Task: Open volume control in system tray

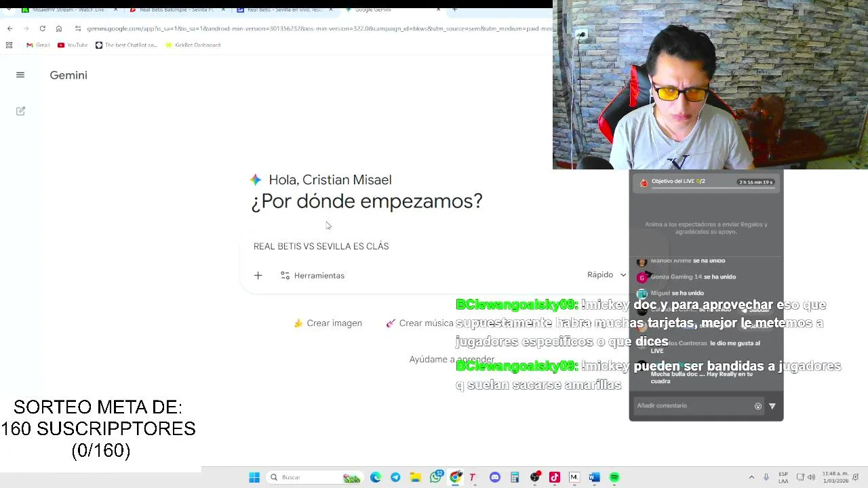Action: [812, 477]
